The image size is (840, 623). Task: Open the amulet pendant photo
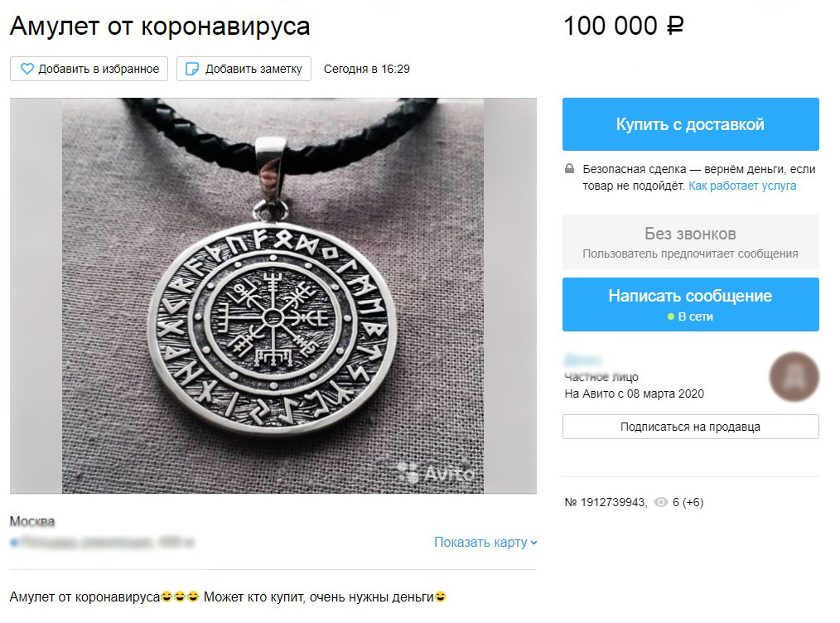[x=273, y=296]
